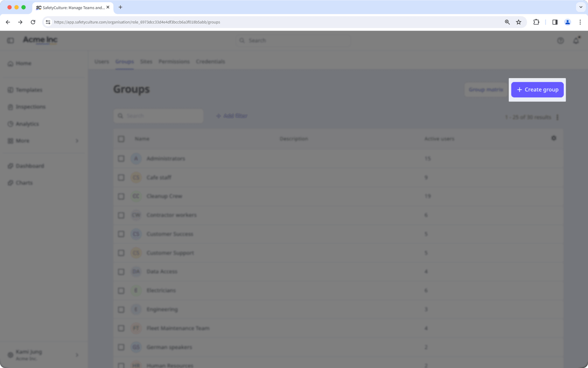Open a new browser tab
The width and height of the screenshot is (588, 368).
pos(120,7)
